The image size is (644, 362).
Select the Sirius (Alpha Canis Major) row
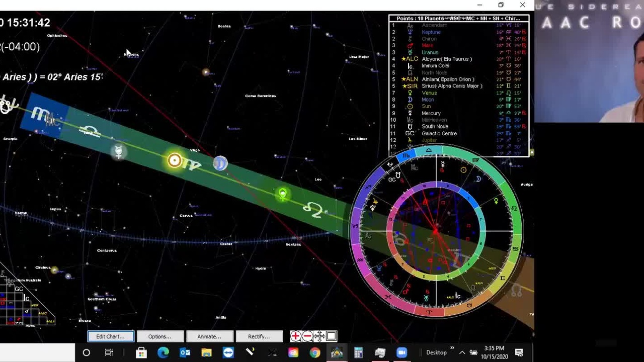click(458, 86)
